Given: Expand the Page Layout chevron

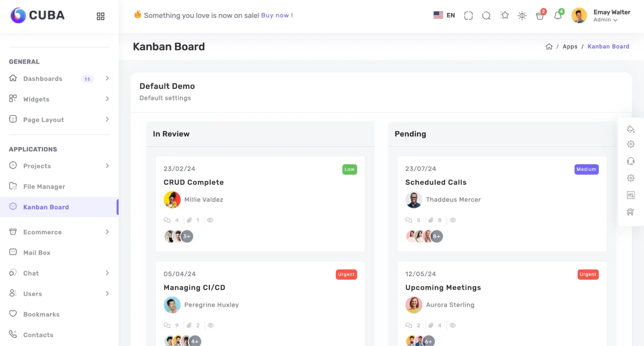Looking at the screenshot, I should coord(107,119).
